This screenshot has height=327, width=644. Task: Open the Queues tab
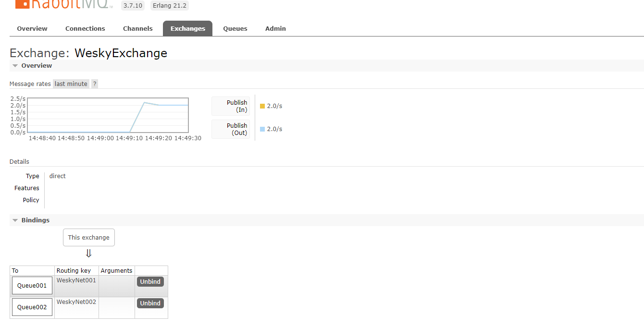pos(235,28)
